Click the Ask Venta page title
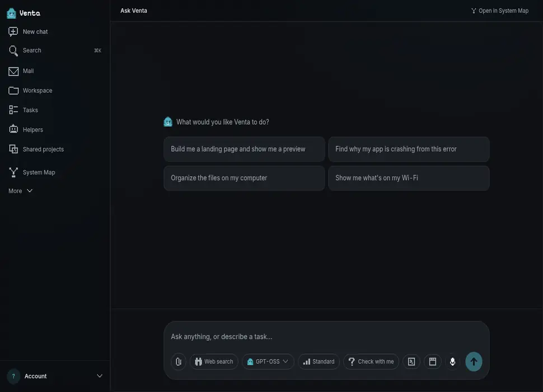This screenshot has height=392, width=543. (x=134, y=11)
